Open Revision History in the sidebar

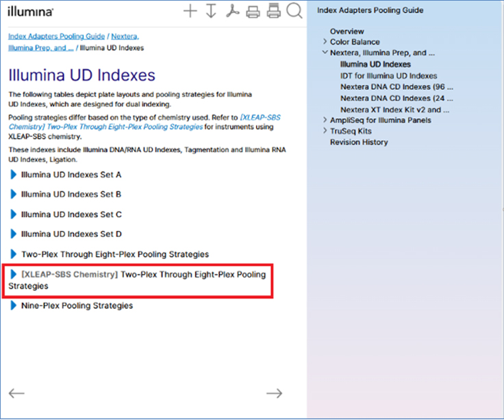click(x=358, y=143)
